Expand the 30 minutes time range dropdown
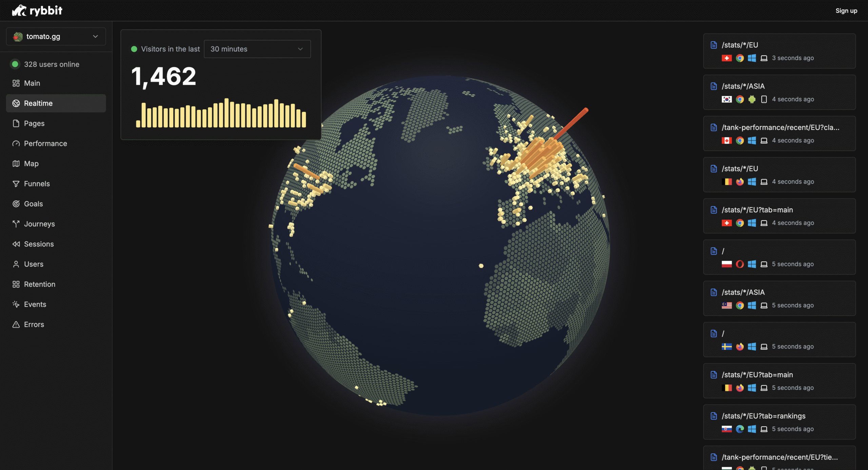This screenshot has width=868, height=470. (257, 49)
